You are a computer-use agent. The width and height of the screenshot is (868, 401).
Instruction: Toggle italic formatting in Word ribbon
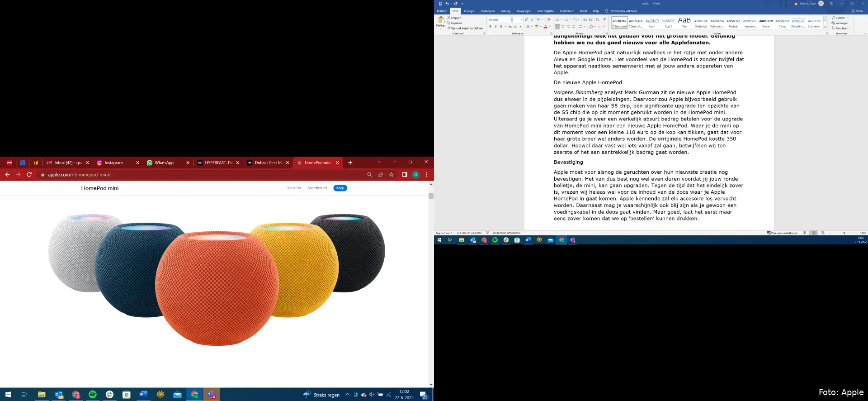point(495,26)
